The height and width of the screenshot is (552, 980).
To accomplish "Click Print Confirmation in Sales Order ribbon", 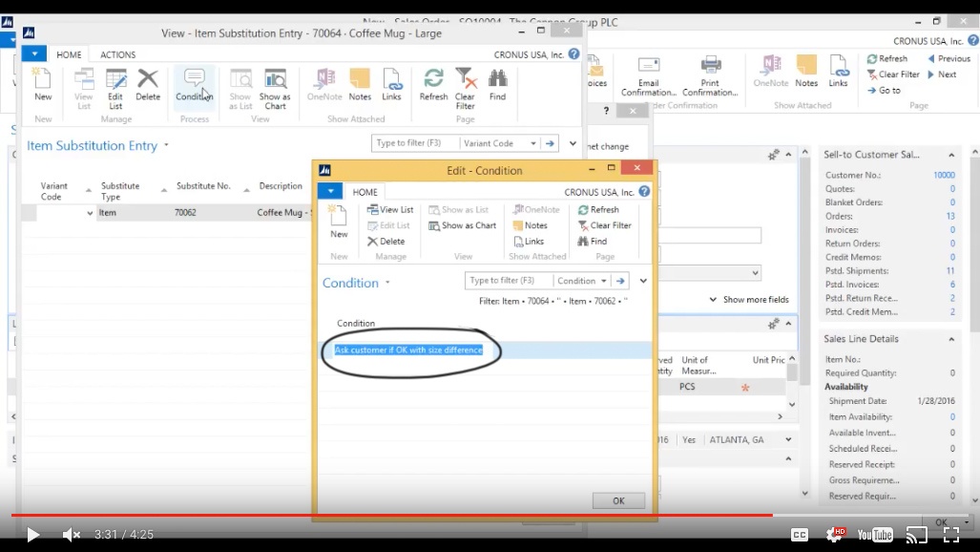I will (x=710, y=77).
